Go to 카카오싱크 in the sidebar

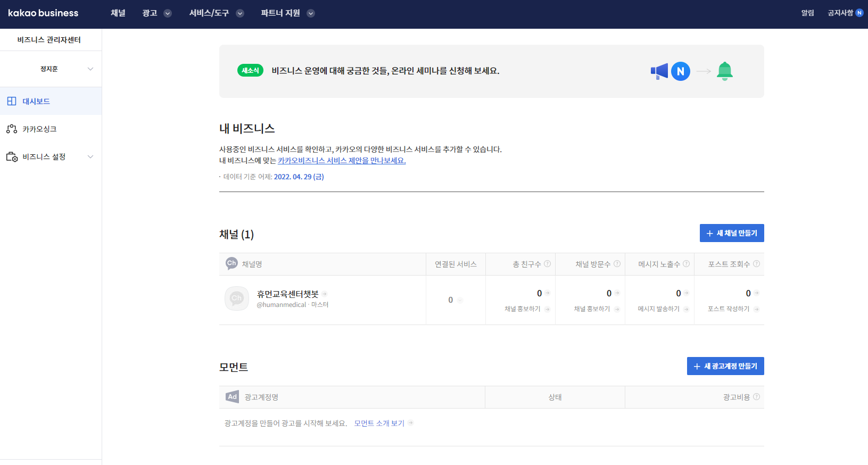(51, 129)
